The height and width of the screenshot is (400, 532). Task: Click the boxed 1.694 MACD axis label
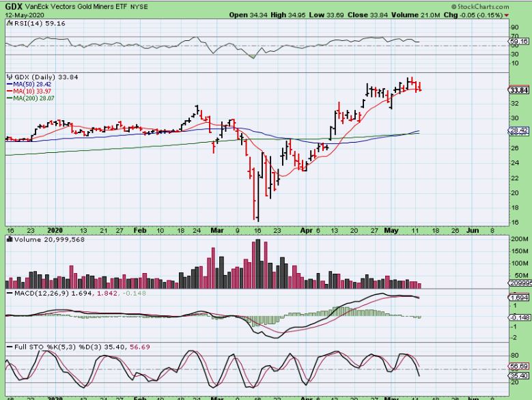pos(519,298)
